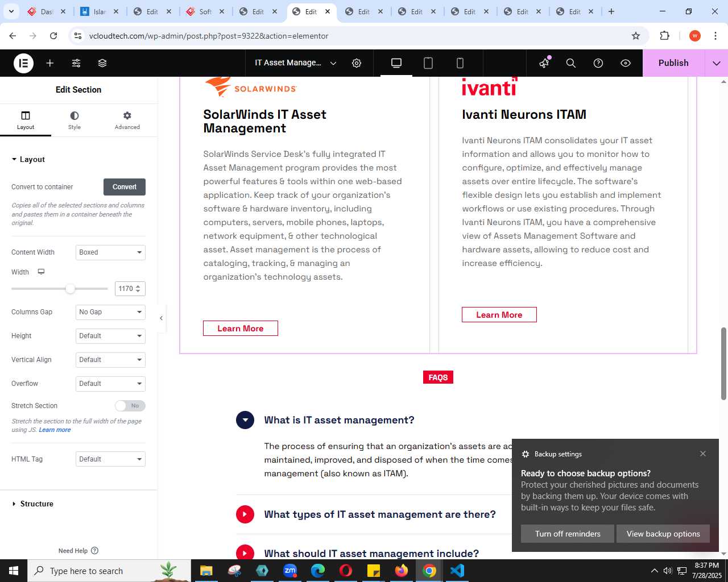Switch to the Soft browser tab
The image size is (728, 582).
click(206, 11)
